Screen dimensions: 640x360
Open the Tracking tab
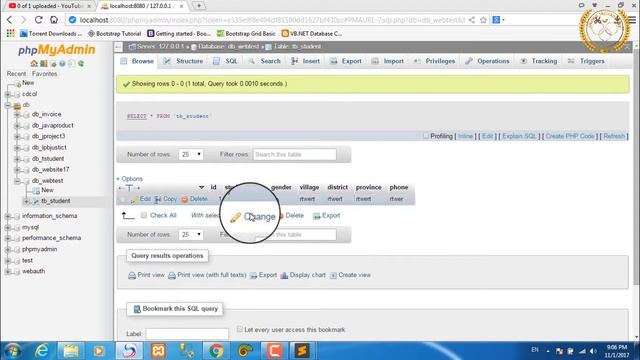[539, 61]
